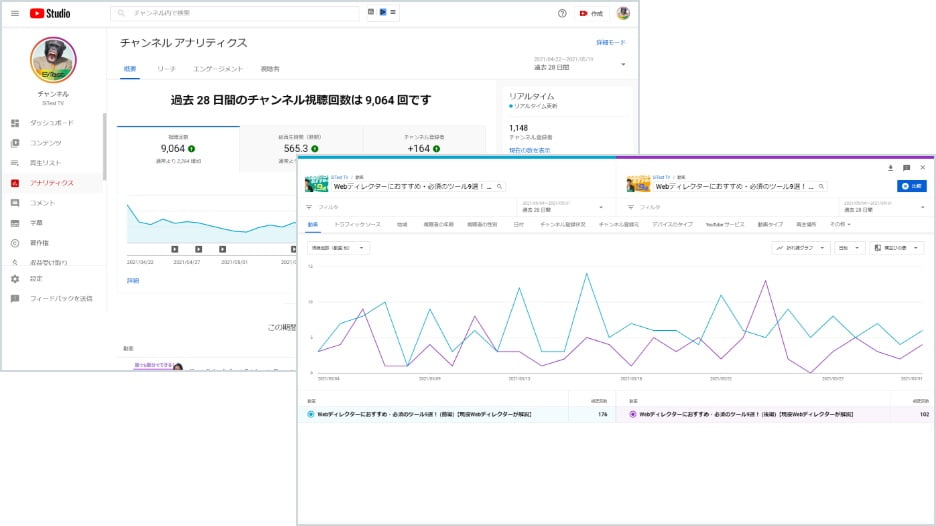Image resolution: width=936 pixels, height=526 pixels.
Task: Toggle the teal-series radio button for first video
Action: [311, 413]
